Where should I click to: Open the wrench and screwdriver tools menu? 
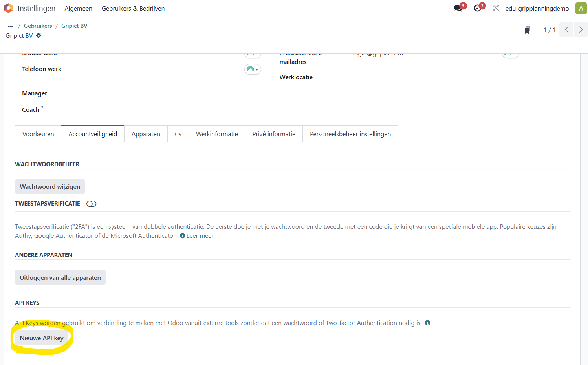(496, 8)
